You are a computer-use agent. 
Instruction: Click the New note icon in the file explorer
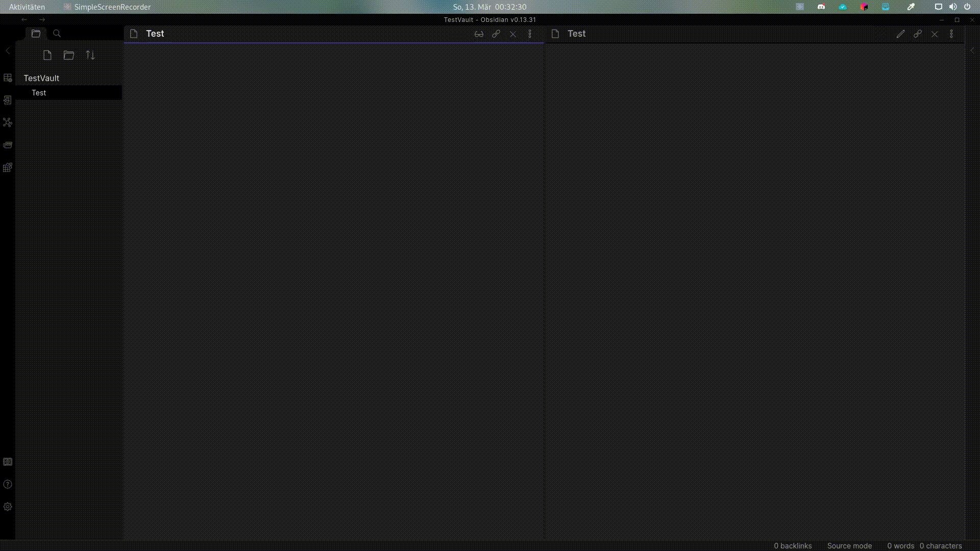[x=47, y=55]
